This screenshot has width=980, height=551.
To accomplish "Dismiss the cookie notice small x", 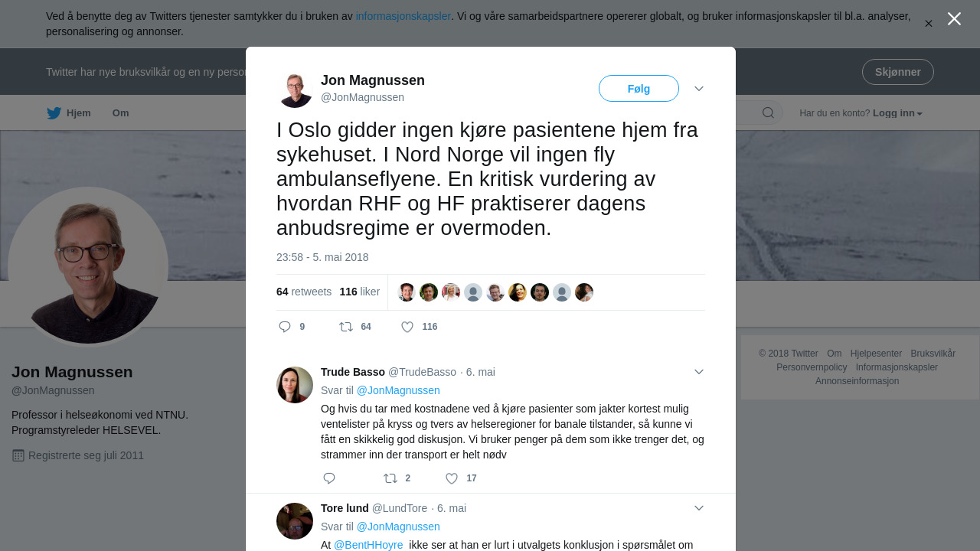I will click(x=929, y=24).
